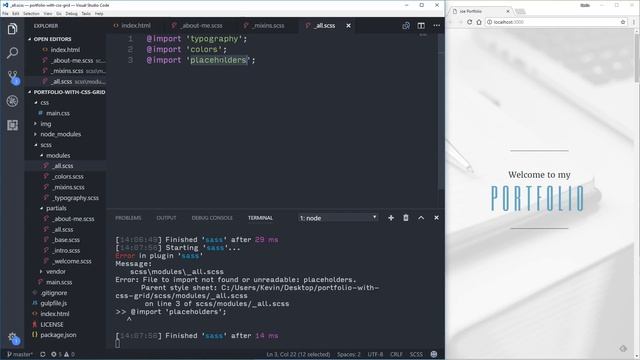Open the File menu
The image size is (640, 360).
point(5,13)
